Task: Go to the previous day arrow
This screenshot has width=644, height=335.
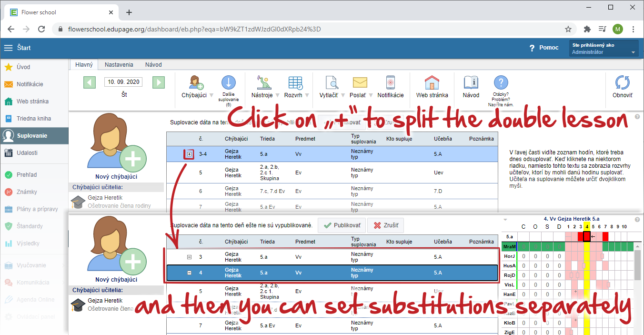Action: click(90, 82)
